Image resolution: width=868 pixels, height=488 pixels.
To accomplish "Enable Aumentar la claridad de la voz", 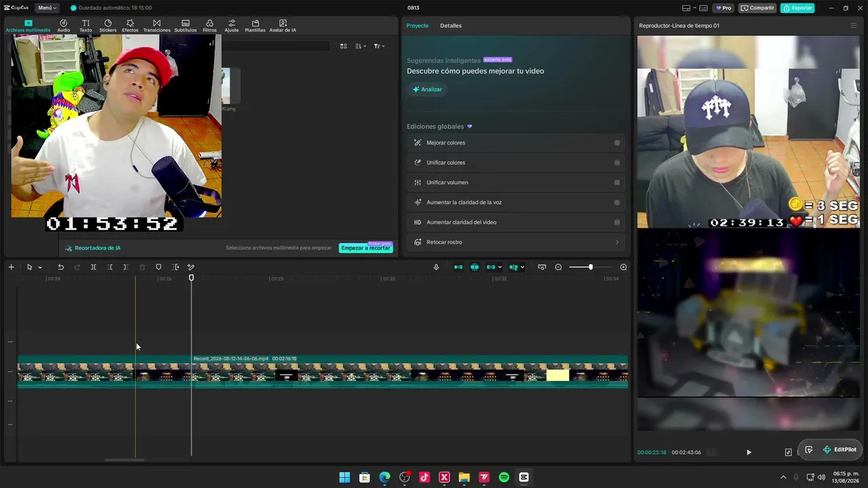I will (x=616, y=202).
